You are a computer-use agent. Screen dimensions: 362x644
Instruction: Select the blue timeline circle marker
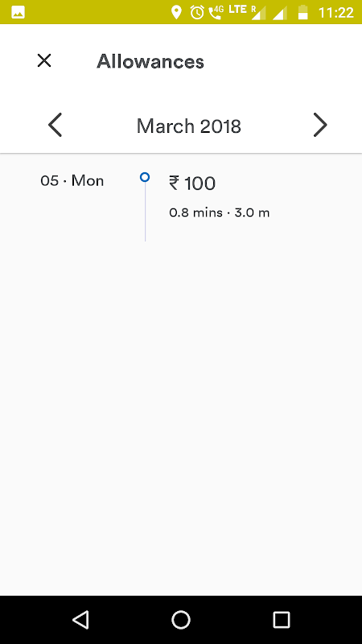pyautogui.click(x=145, y=177)
